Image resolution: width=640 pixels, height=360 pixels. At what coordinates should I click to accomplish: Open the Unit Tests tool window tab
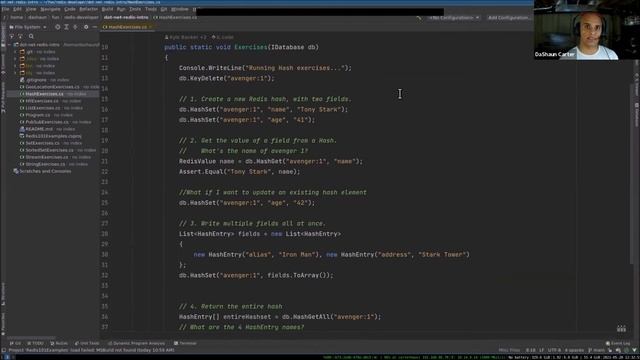[x=87, y=343]
